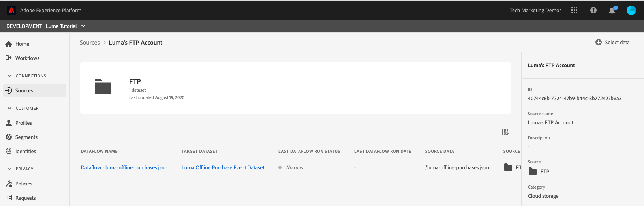This screenshot has width=644, height=206.
Task: Click the folder icon in dataflow row
Action: [508, 167]
